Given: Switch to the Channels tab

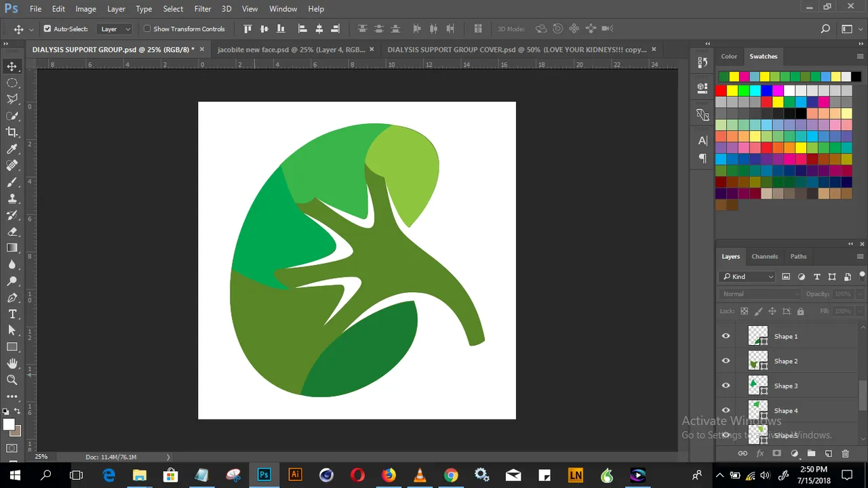Looking at the screenshot, I should pyautogui.click(x=764, y=256).
